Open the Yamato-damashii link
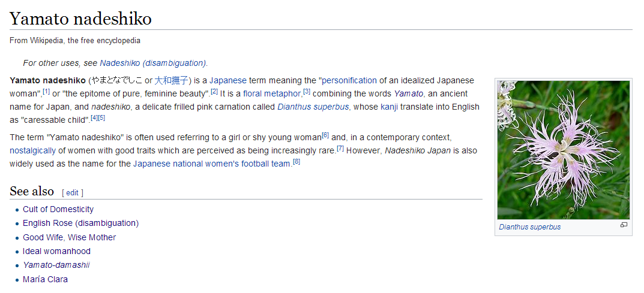Screen dimensions: 644x293 [56, 265]
